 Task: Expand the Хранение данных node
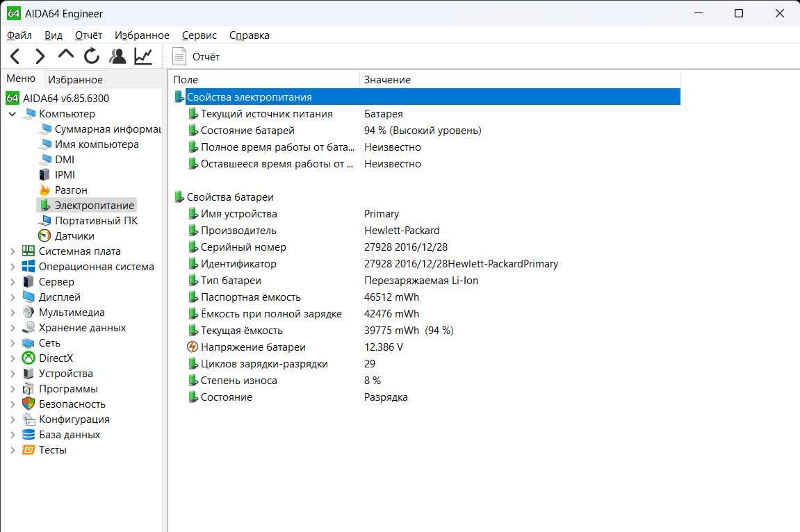coord(13,328)
